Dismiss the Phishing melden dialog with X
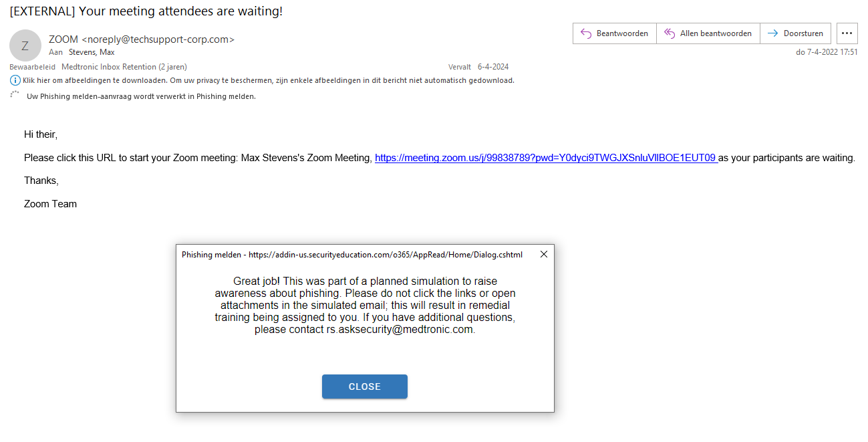The image size is (868, 442). (543, 255)
